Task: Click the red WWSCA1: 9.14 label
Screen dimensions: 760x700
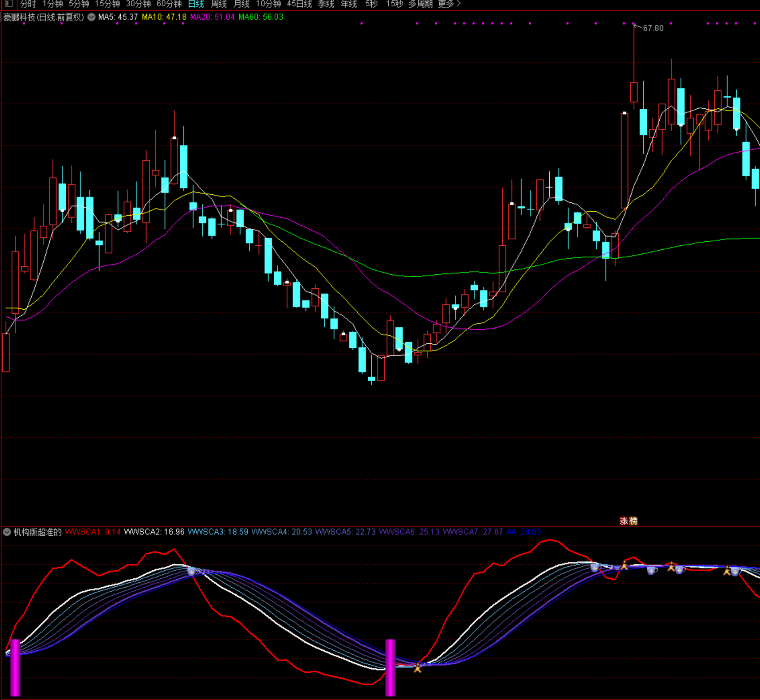Action: [x=93, y=532]
